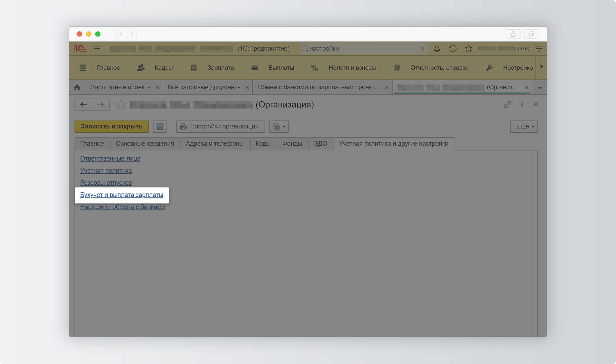Expand the gear settings dropdown button
Image resolution: width=616 pixels, height=364 pixels.
point(279,126)
